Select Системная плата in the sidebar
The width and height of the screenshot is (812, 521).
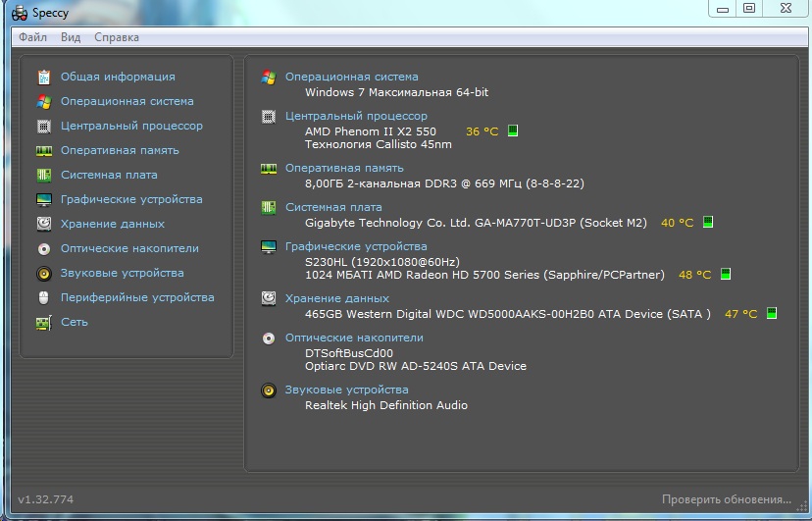[x=109, y=175]
